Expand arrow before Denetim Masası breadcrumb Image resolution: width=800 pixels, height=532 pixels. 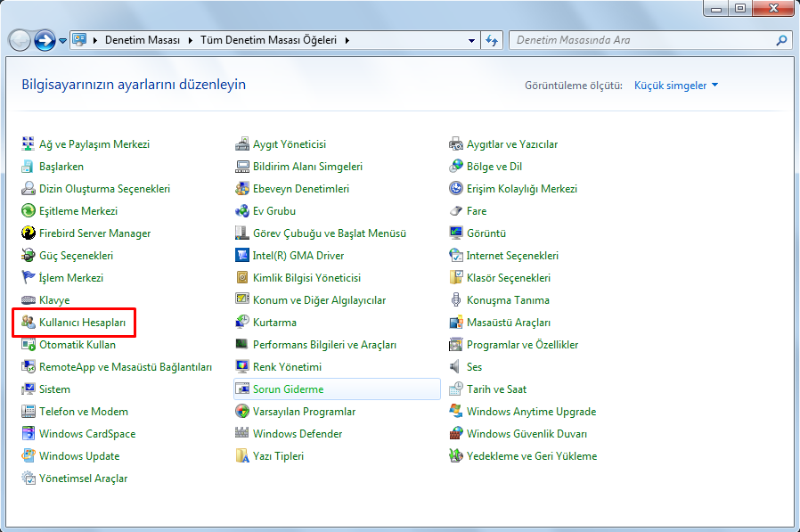(x=95, y=40)
